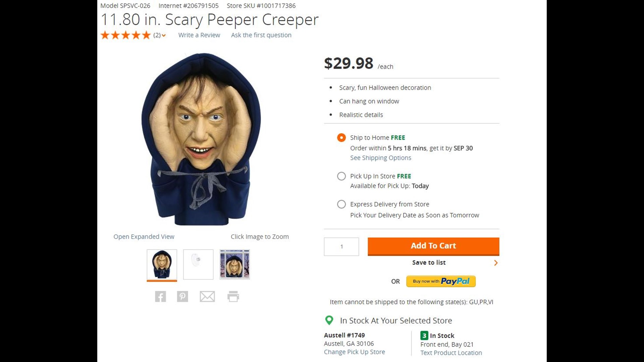Open Change Pick Up Store
The image size is (644, 362).
pos(354,352)
